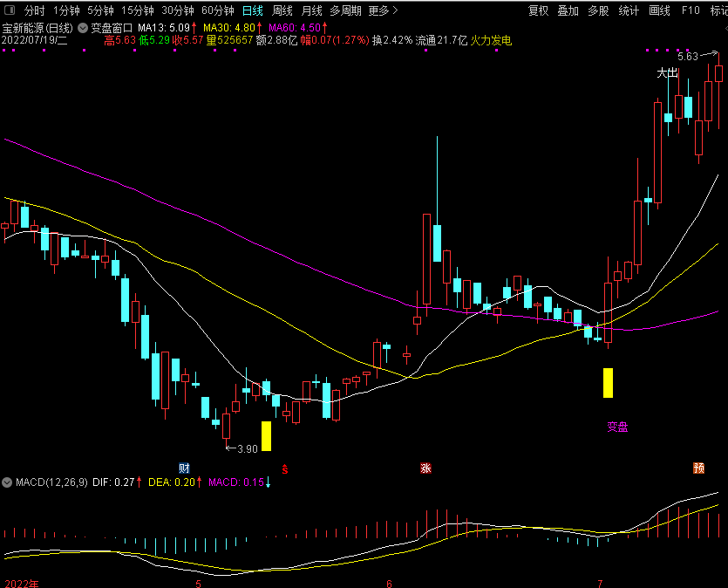
Task: Select the 60分钟 period tab
Action: (x=217, y=10)
